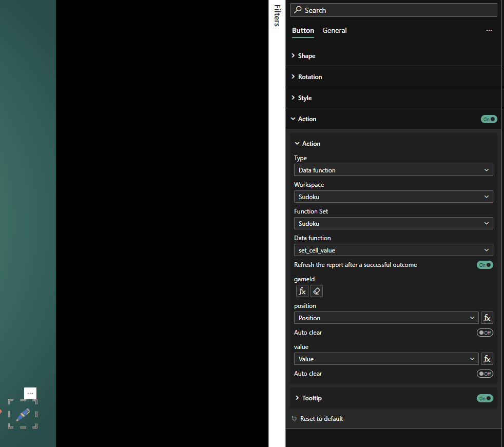
Task: Click the pen icon button on canvas
Action: [23, 415]
